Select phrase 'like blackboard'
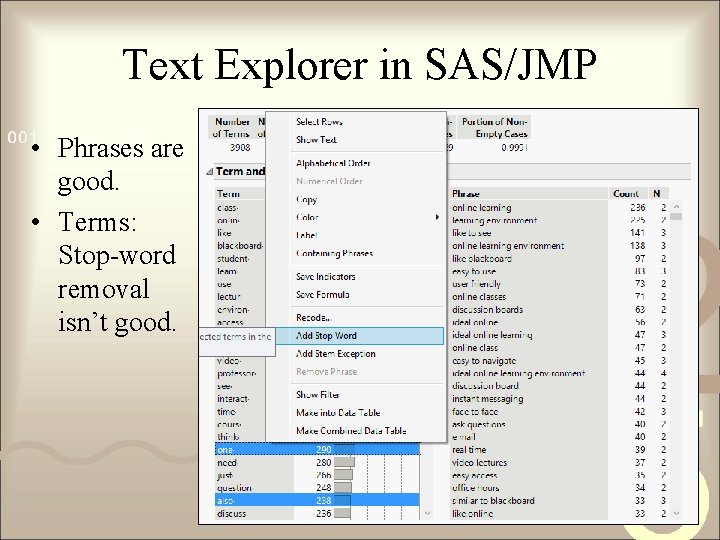The height and width of the screenshot is (540, 720). [482, 259]
